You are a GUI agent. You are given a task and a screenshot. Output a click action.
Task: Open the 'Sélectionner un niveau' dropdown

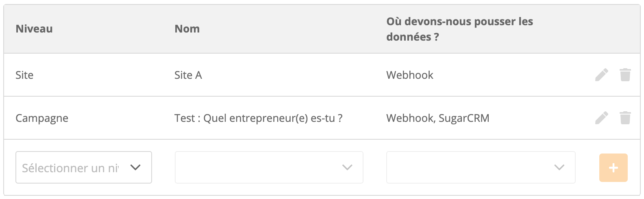click(x=84, y=167)
